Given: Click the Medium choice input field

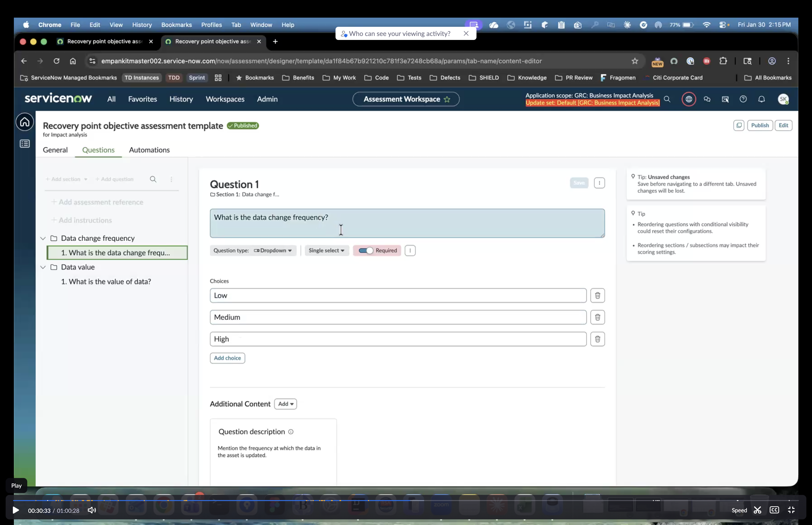Looking at the screenshot, I should (x=398, y=317).
